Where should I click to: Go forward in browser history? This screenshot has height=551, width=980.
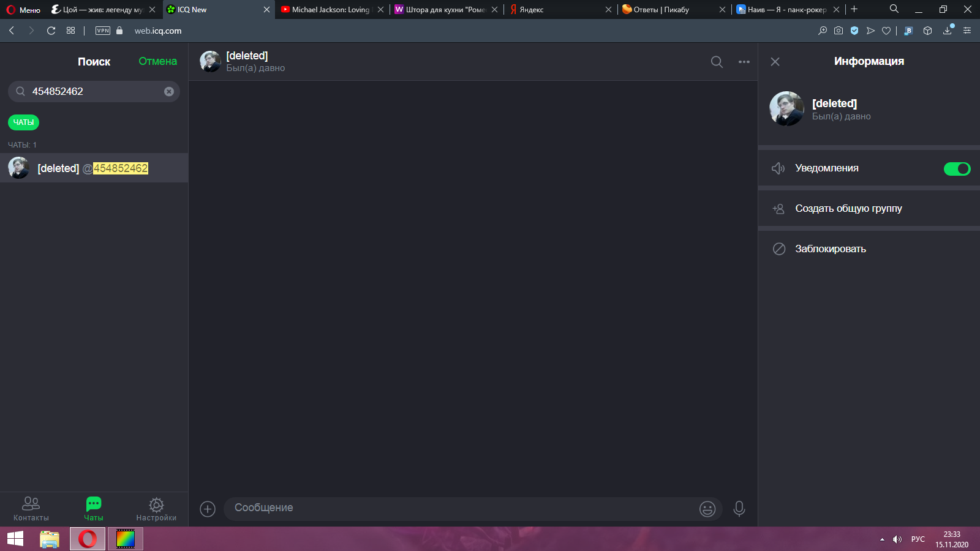point(31,31)
